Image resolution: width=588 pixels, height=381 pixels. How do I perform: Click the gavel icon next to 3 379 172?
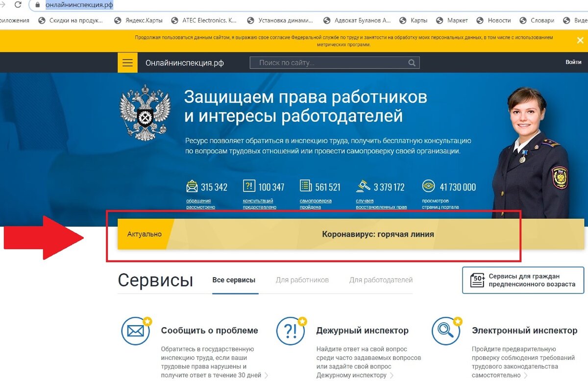(x=363, y=186)
